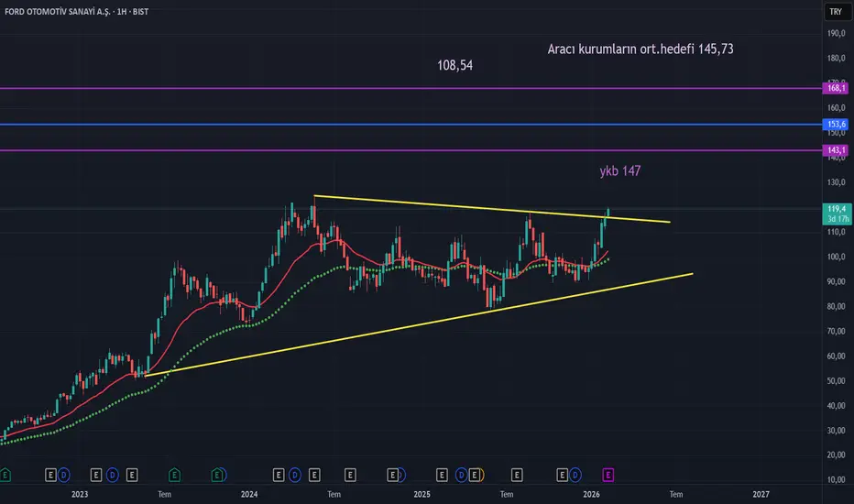Open the TRY currency selector

click(x=835, y=11)
